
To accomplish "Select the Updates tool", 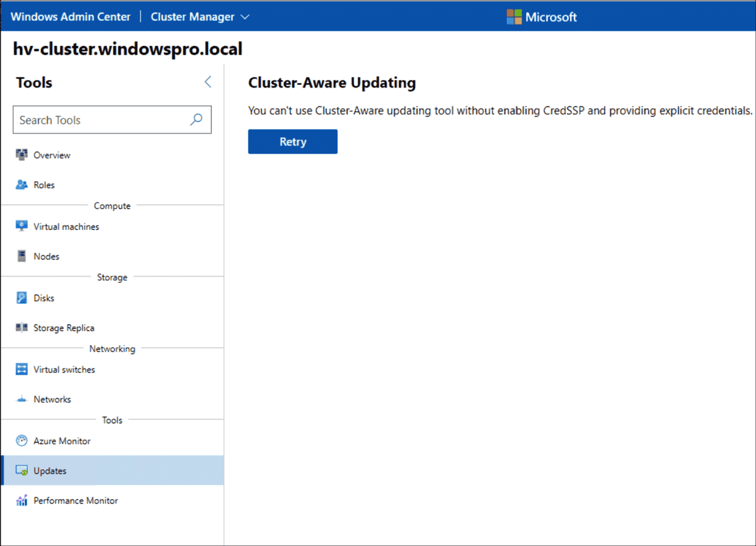I will click(50, 470).
